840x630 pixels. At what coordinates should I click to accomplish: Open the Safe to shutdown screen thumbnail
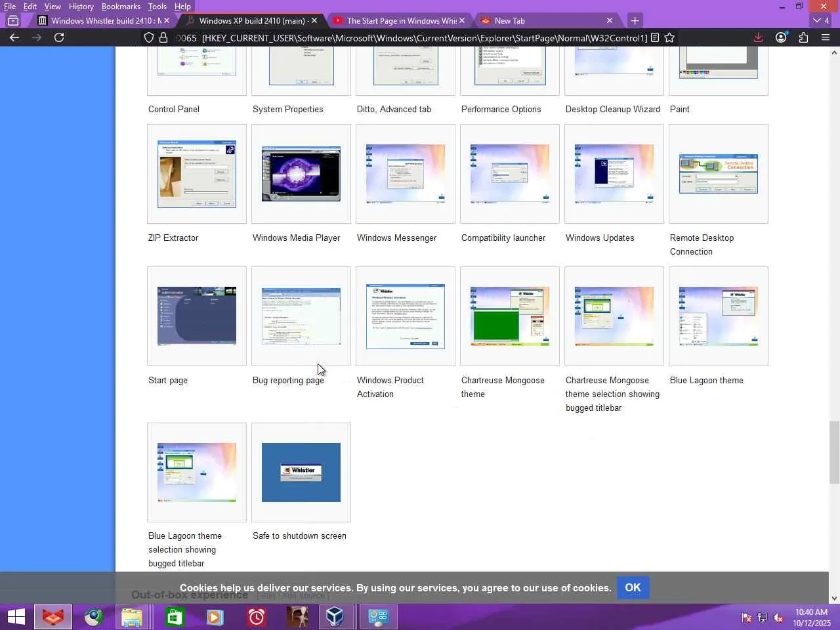point(301,472)
